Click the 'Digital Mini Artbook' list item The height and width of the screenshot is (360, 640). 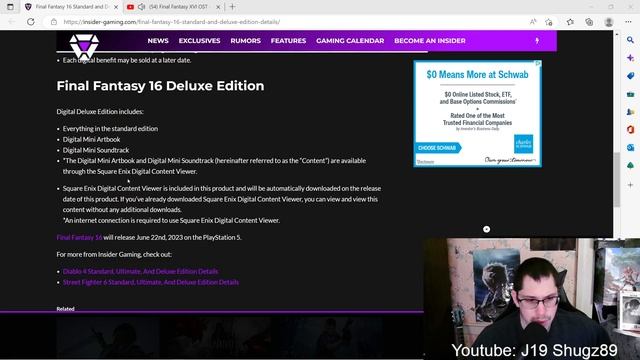[91, 139]
